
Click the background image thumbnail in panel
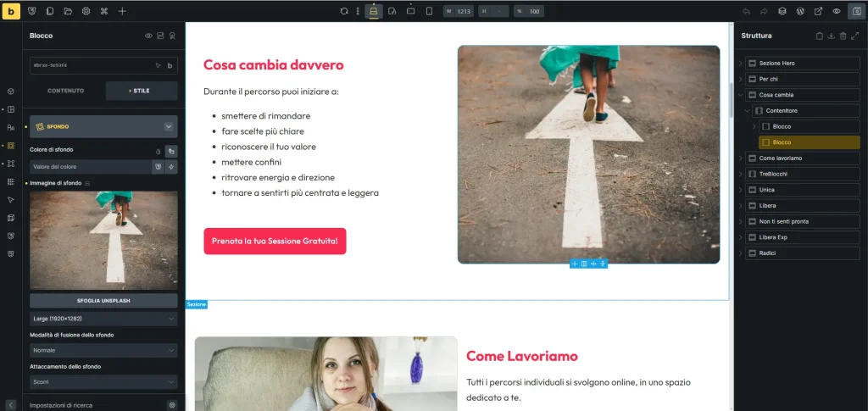tap(103, 240)
